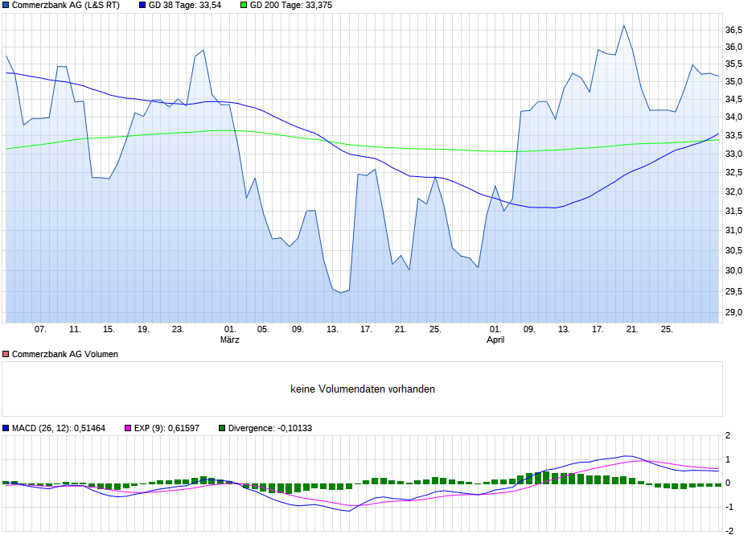The height and width of the screenshot is (539, 756).
Task: Click the MACD axis value -1
Action: click(729, 507)
